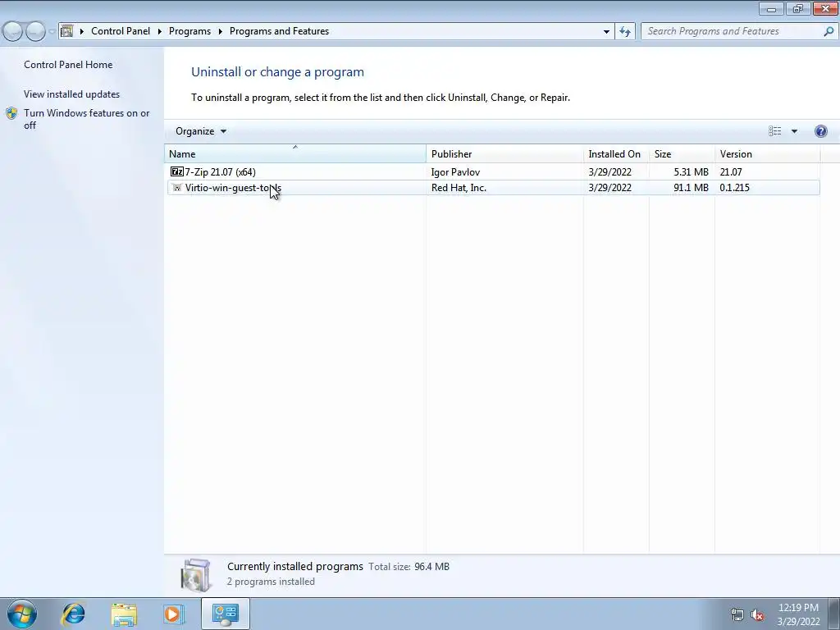This screenshot has width=840, height=630.
Task: Click the restore down window button
Action: (x=798, y=8)
